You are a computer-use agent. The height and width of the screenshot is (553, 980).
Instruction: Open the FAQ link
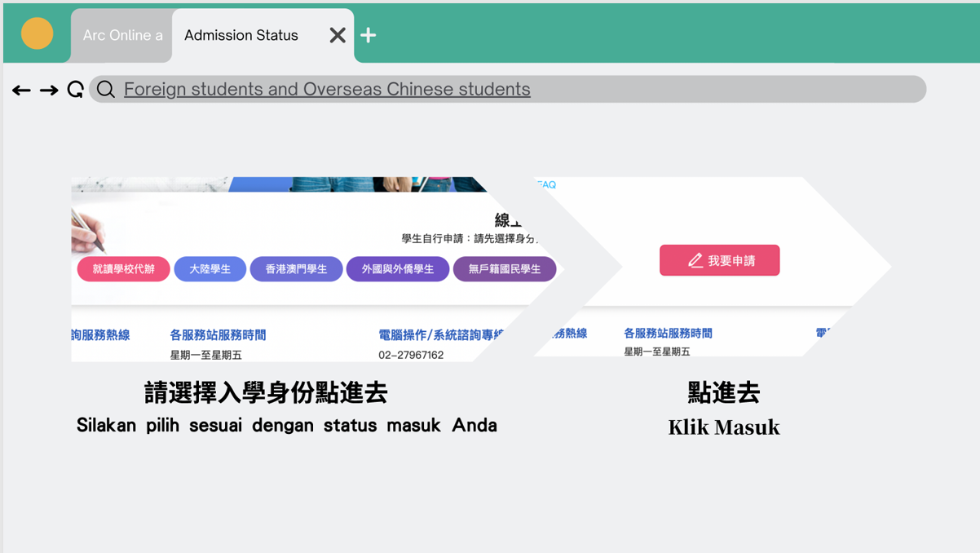point(546,184)
